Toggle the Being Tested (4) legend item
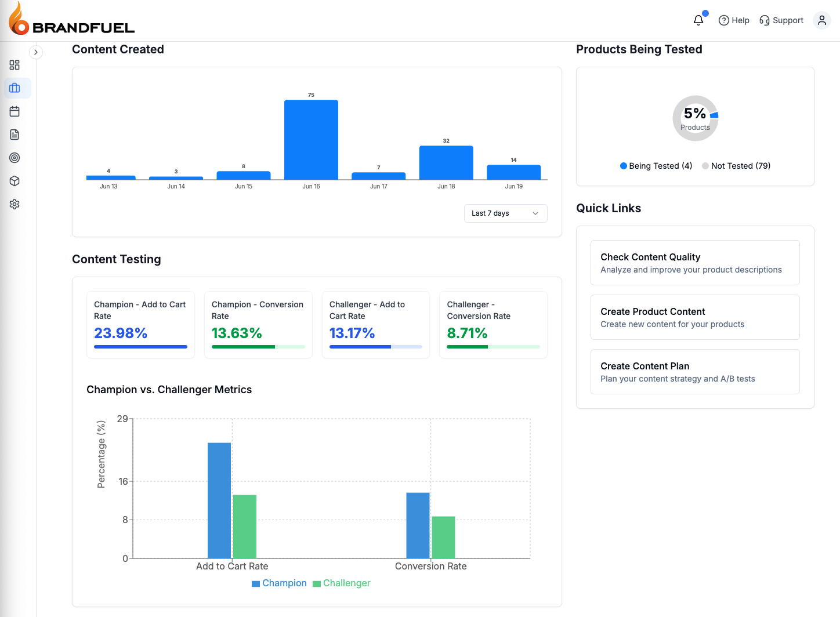 pyautogui.click(x=656, y=166)
